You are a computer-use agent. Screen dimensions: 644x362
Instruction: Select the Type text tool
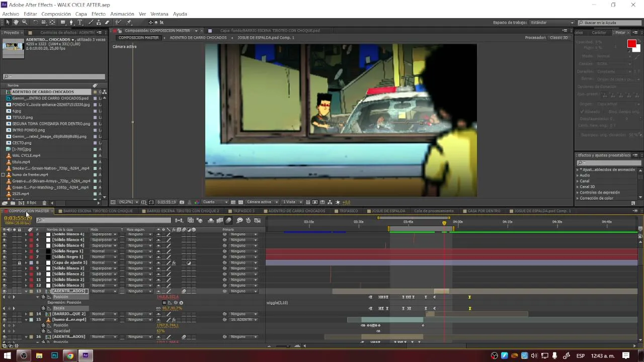(80, 22)
